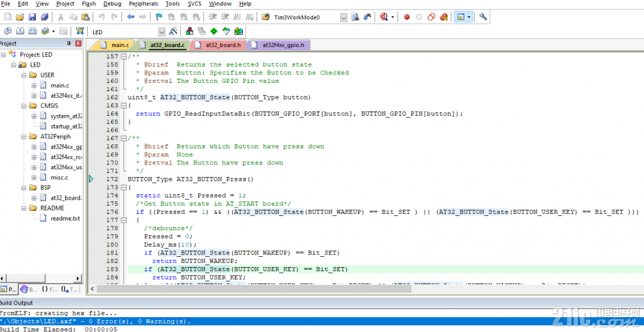Collapse the CMSIS group
The image size is (644, 332).
pyautogui.click(x=24, y=106)
